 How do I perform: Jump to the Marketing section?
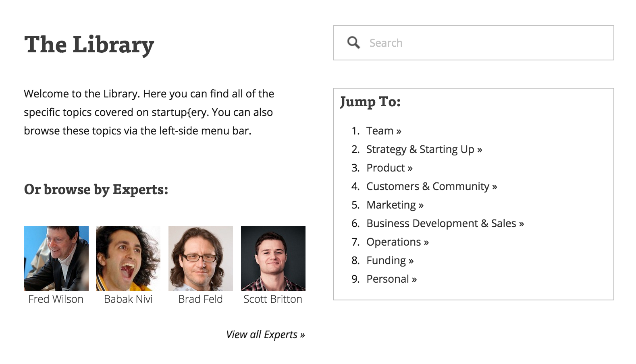392,205
